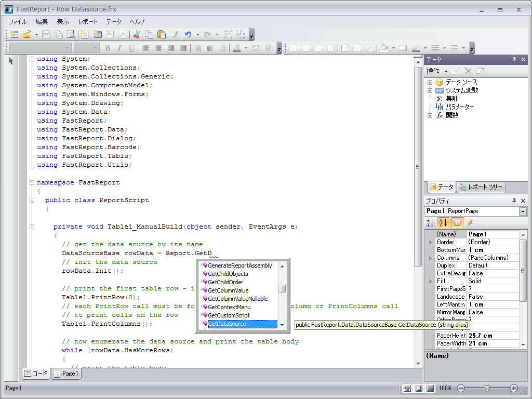This screenshot has width=532, height=399.
Task: Select the pointer tool in left sidebar
Action: (x=11, y=61)
